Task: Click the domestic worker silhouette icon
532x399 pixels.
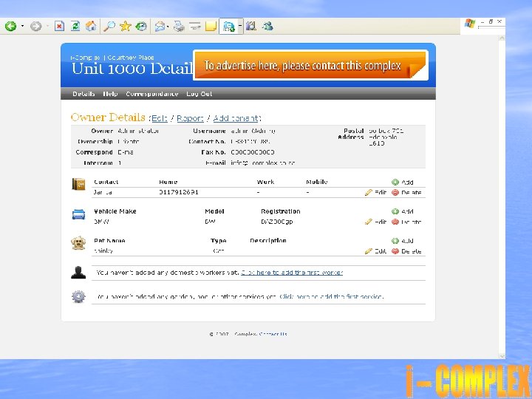Action: (x=78, y=272)
